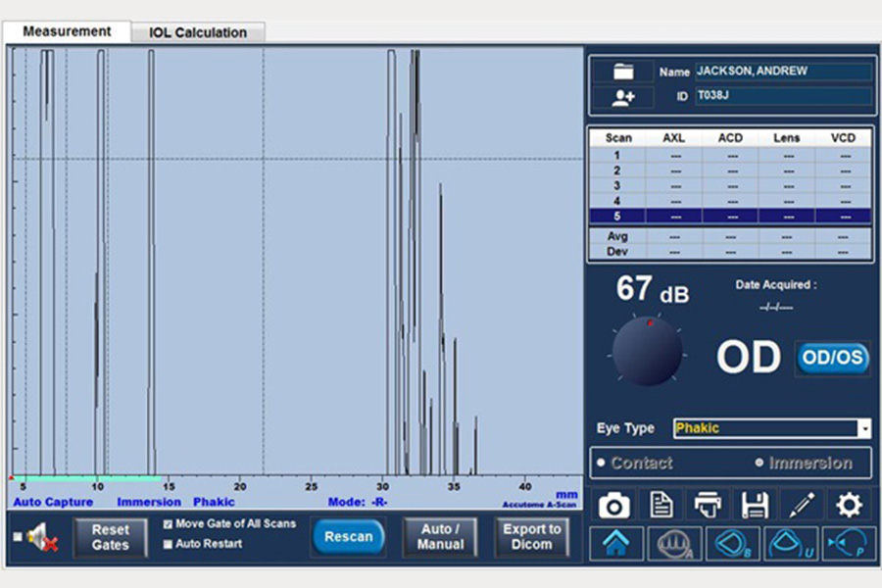This screenshot has height=588, width=882.
Task: Uncheck Move Gate of All Scans
Action: pyautogui.click(x=168, y=524)
